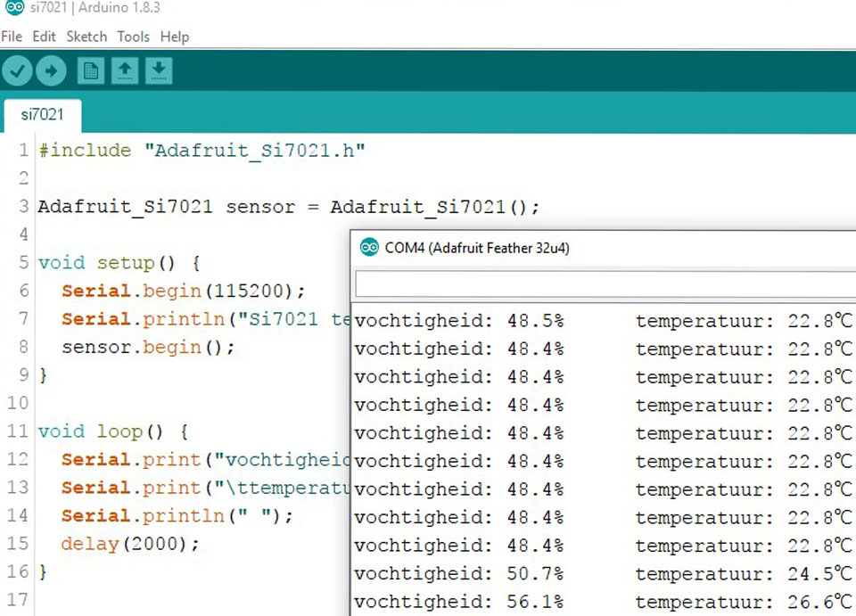The image size is (856, 616).
Task: Click the delay(2000); line
Action: pyautogui.click(x=130, y=544)
